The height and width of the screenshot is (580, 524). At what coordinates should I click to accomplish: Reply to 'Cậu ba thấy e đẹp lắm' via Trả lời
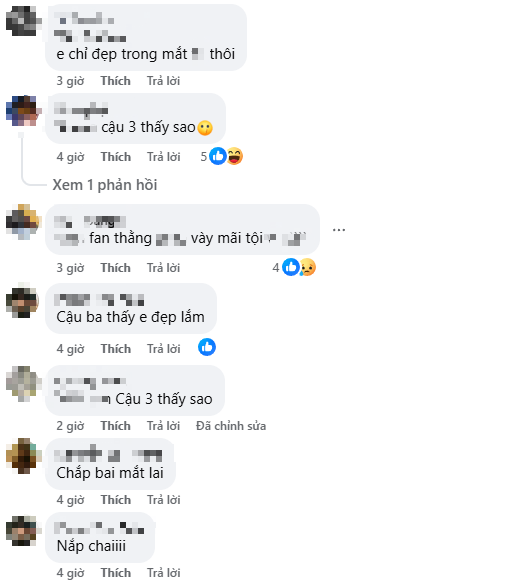pos(163,349)
